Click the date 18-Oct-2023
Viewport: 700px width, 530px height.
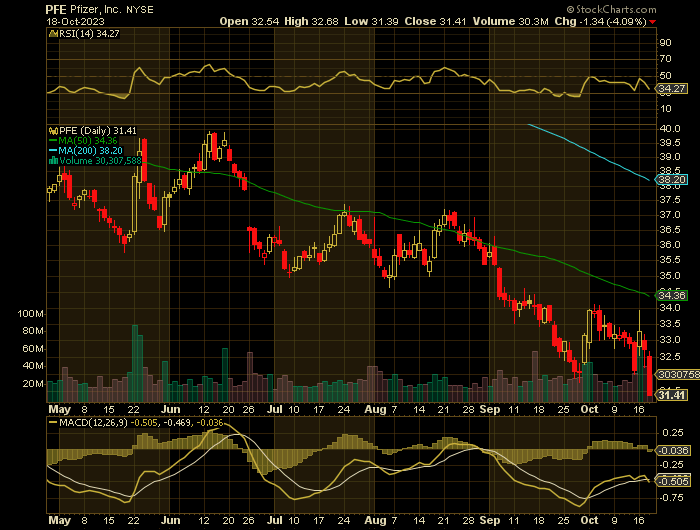[75, 21]
